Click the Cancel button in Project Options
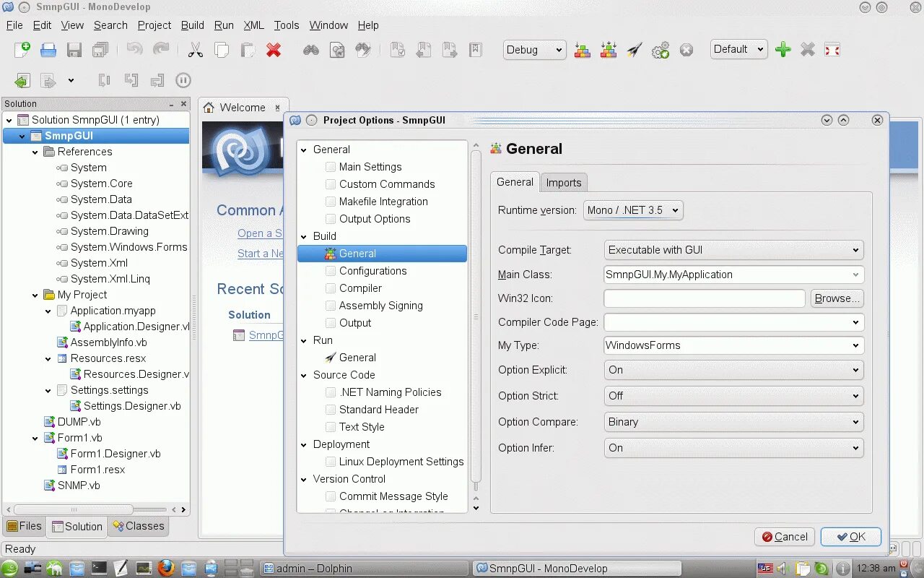924x578 pixels. (x=784, y=537)
